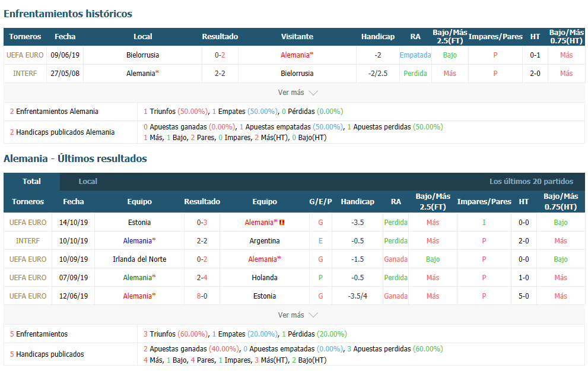This screenshot has height=371, width=588.
Task: Open Holanda team link
Action: pyautogui.click(x=265, y=278)
